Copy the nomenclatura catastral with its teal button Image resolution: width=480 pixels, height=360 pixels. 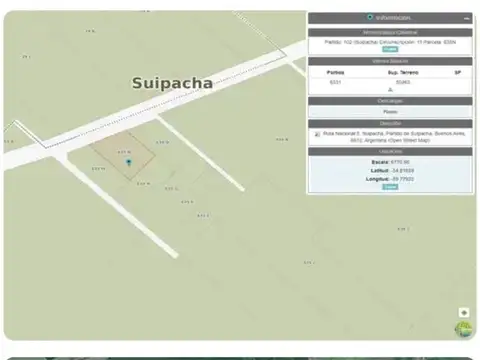point(390,49)
